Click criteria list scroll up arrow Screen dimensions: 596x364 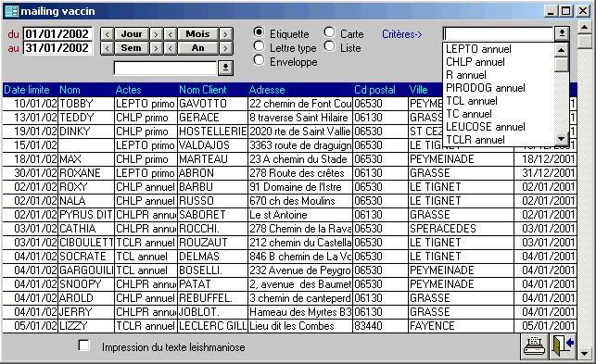(562, 50)
